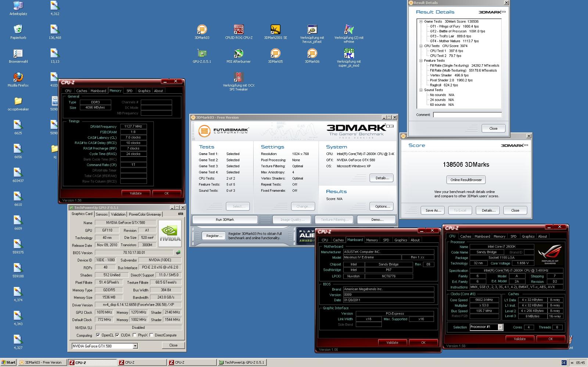The height and width of the screenshot is (367, 588).
Task: Open the 6625 image file icon
Action: coord(18,125)
